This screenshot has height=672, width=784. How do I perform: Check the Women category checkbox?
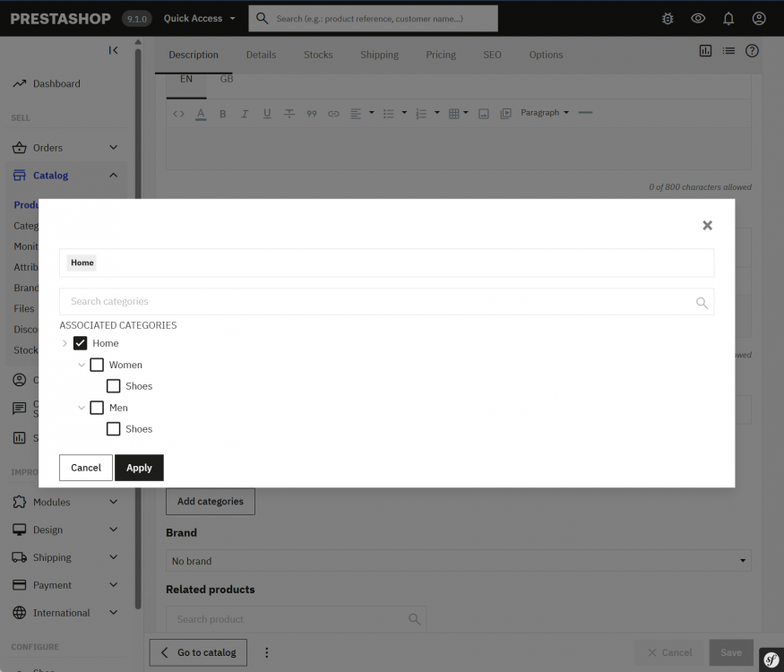coord(97,365)
